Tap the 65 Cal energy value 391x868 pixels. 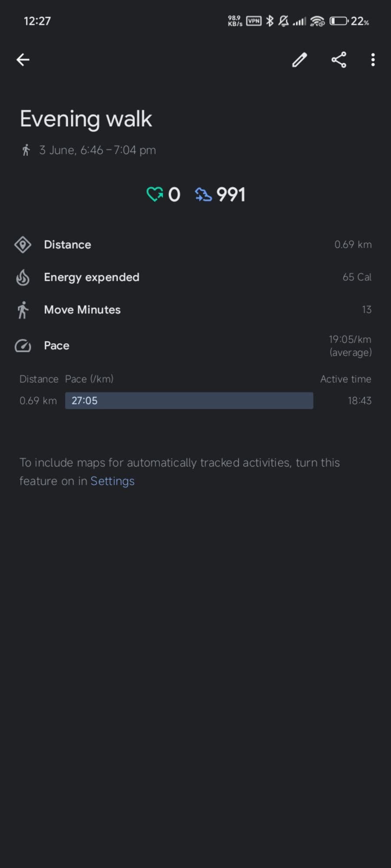coord(357,277)
